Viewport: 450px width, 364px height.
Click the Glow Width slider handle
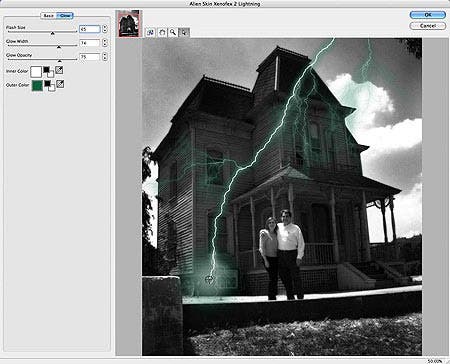[59, 47]
